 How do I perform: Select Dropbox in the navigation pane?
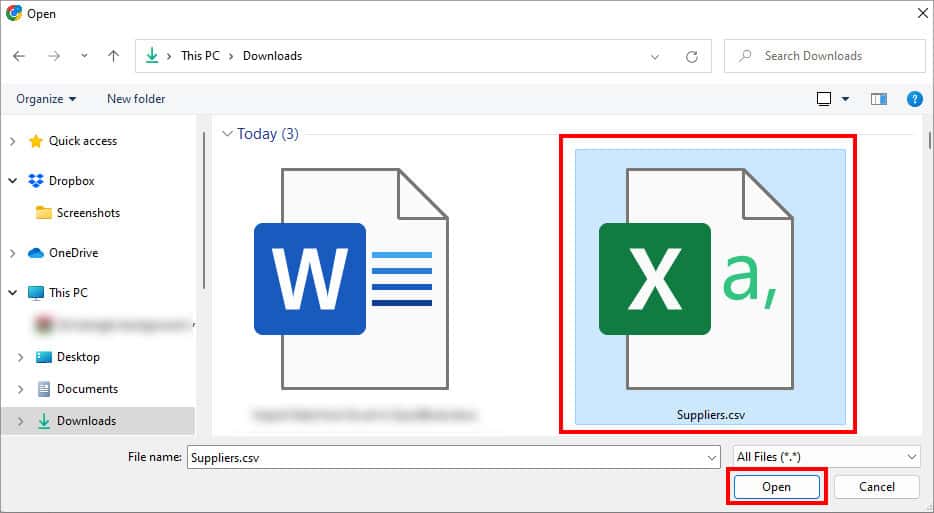pos(71,181)
